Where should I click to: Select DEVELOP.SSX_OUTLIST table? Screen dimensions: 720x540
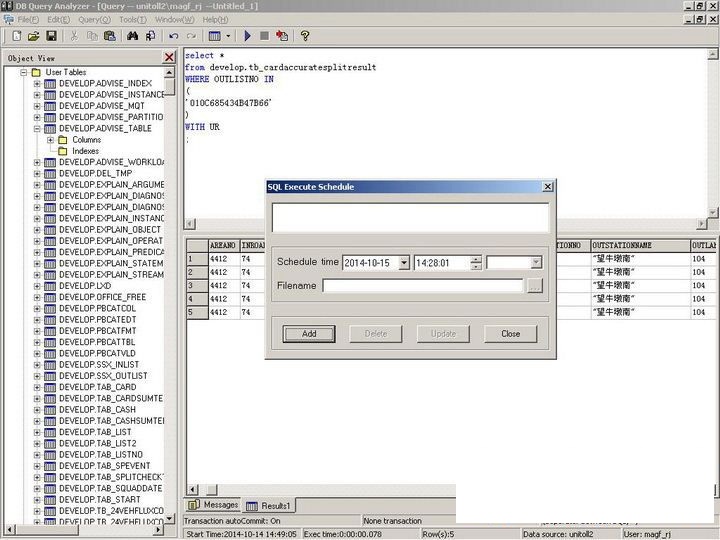click(103, 376)
